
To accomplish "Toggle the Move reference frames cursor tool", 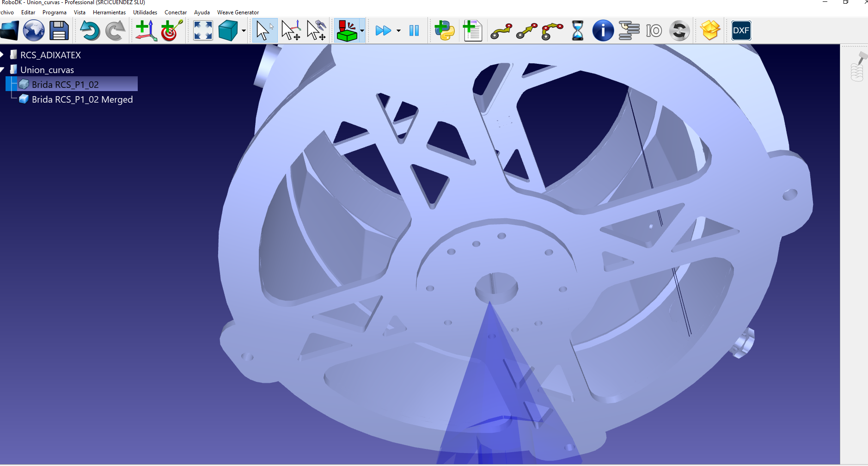I will [x=291, y=31].
